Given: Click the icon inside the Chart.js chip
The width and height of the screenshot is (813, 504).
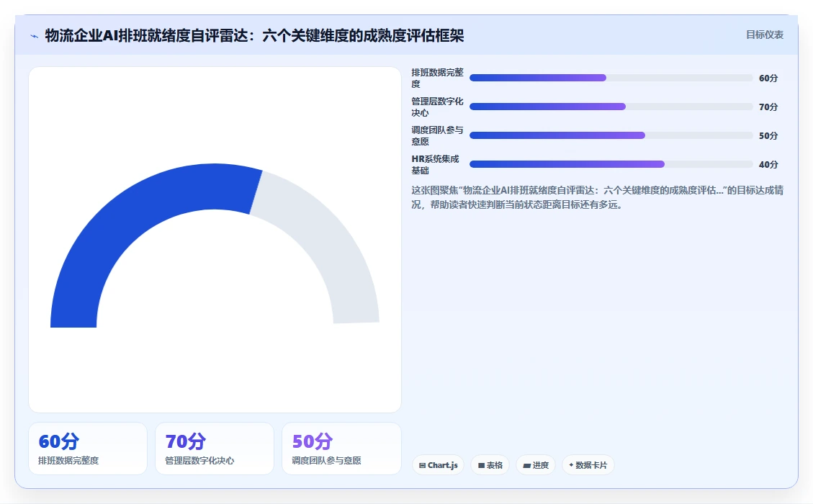Looking at the screenshot, I should [x=422, y=466].
